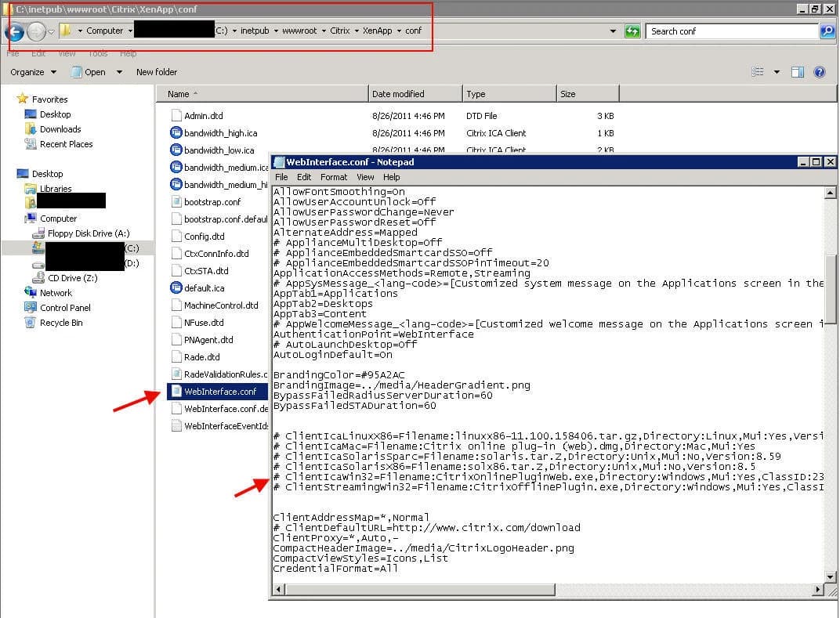Select the Rade.dtd file

202,356
